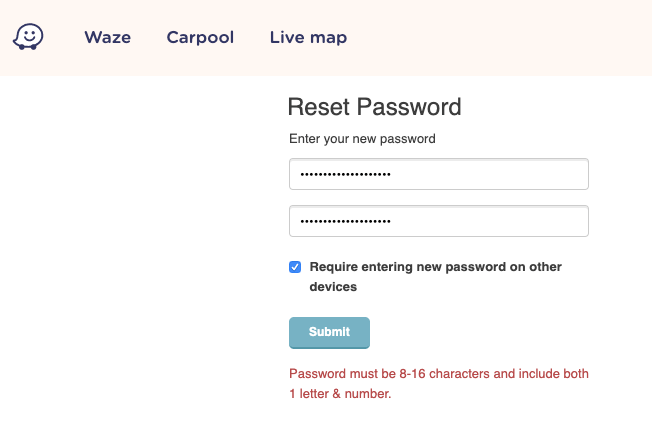Image resolution: width=652 pixels, height=443 pixels.
Task: Open the Waze navigation item
Action: coord(108,38)
